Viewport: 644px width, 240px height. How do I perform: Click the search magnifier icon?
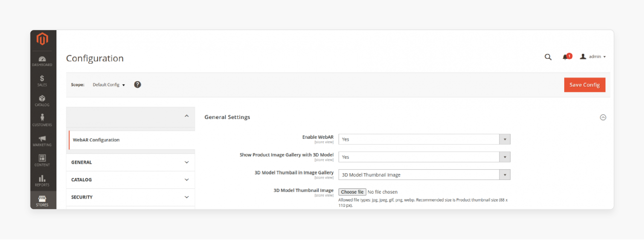click(x=548, y=57)
